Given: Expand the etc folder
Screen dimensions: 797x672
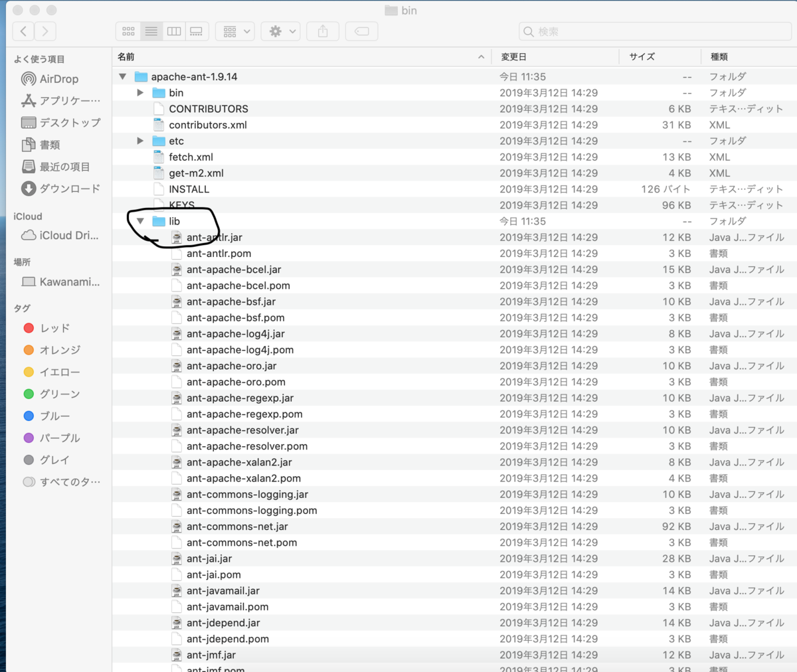Looking at the screenshot, I should [x=140, y=141].
